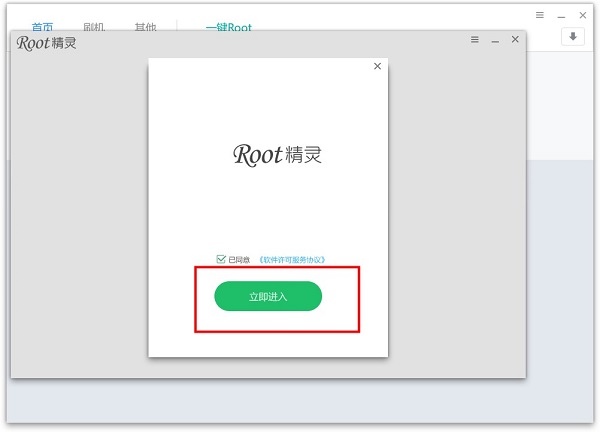
Task: Close the background main window
Action: pyautogui.click(x=582, y=15)
